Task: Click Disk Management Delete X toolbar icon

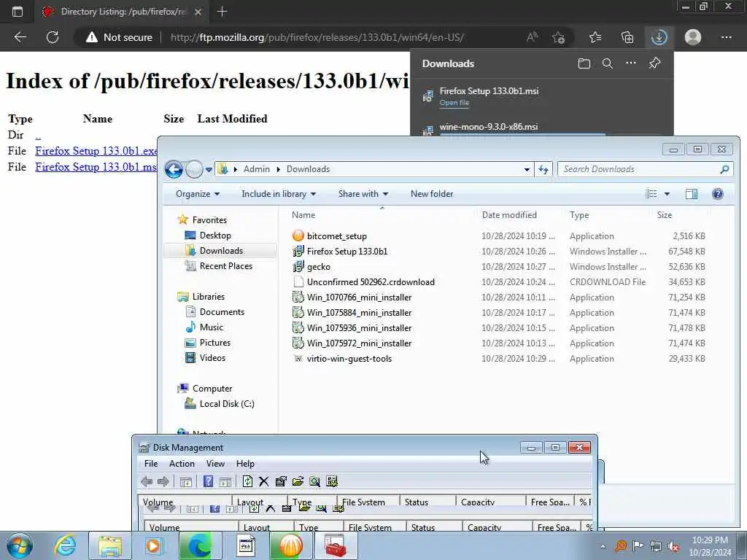Action: click(264, 481)
